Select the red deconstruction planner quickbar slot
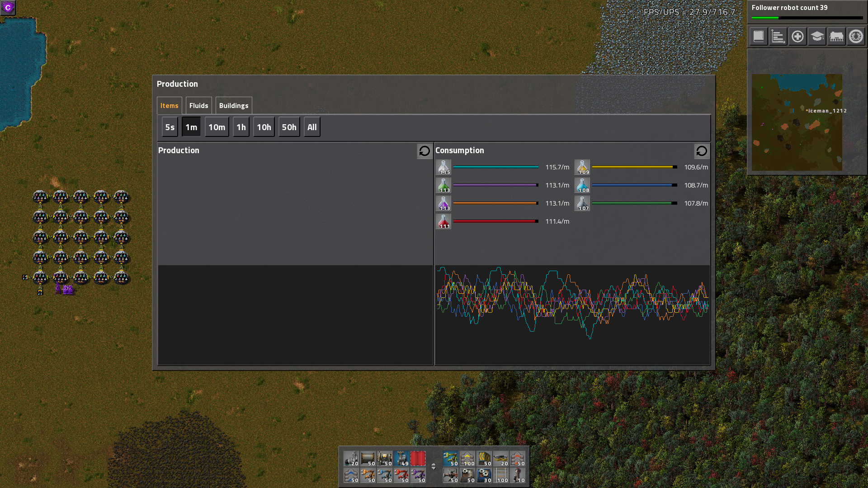 [418, 459]
